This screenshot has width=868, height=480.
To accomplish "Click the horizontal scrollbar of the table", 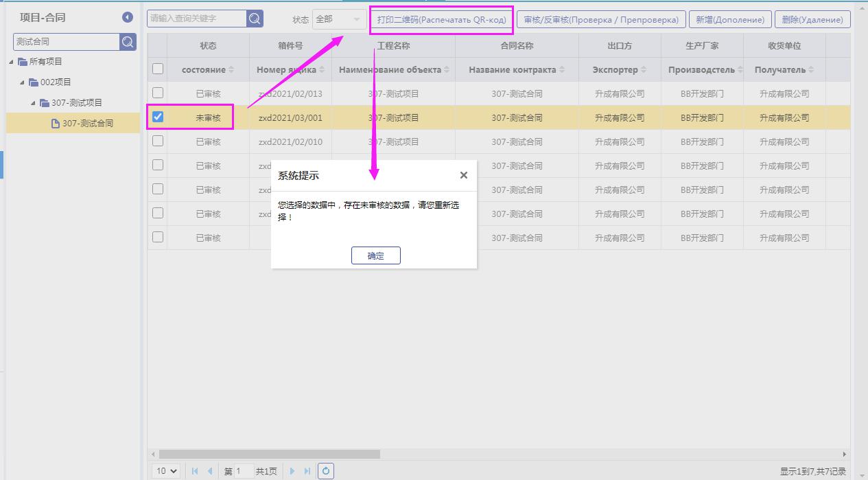I will click(x=269, y=454).
